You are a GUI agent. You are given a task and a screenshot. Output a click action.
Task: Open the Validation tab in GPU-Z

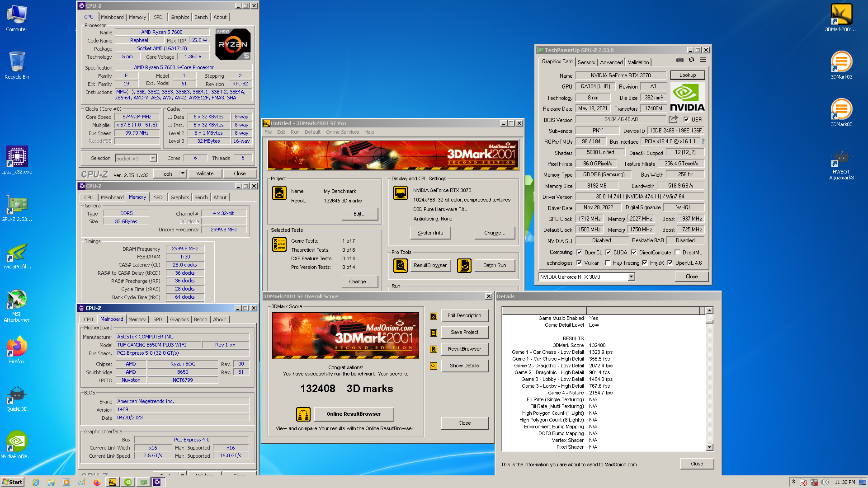[x=638, y=62]
